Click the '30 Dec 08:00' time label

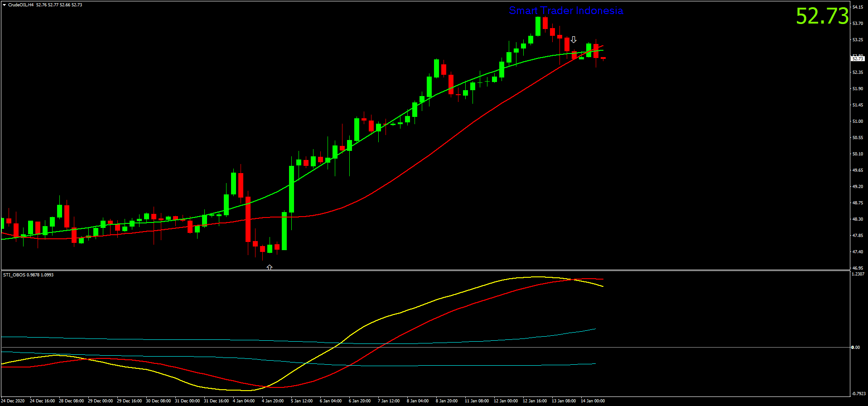[158, 401]
